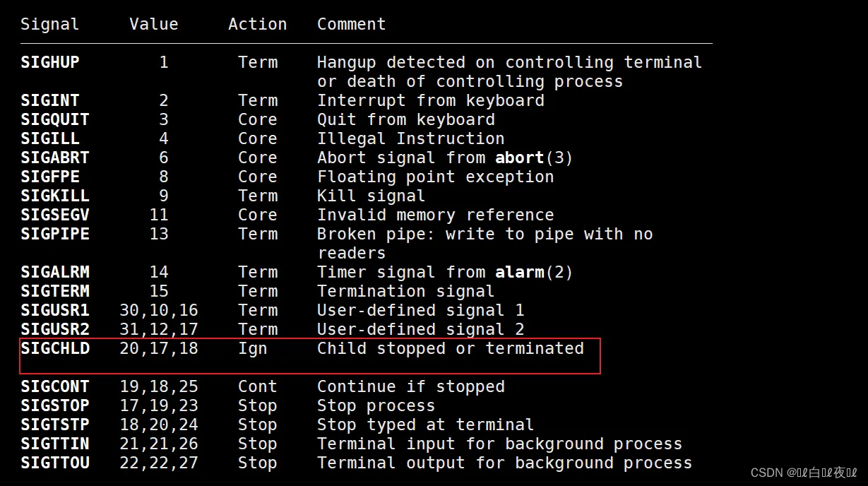Click the SIGUSR1 value 30,10,16
The image size is (868, 486).
(x=159, y=310)
